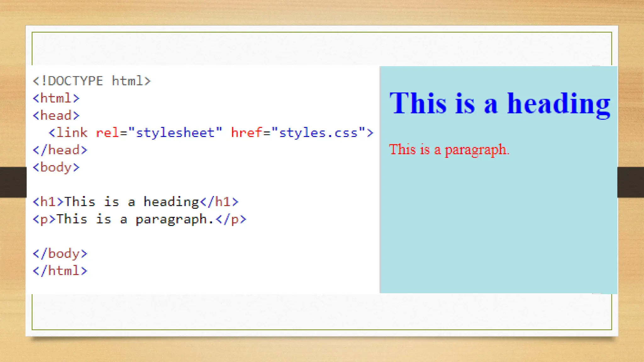Click the opening html tag
644x362 pixels.
[x=56, y=98]
